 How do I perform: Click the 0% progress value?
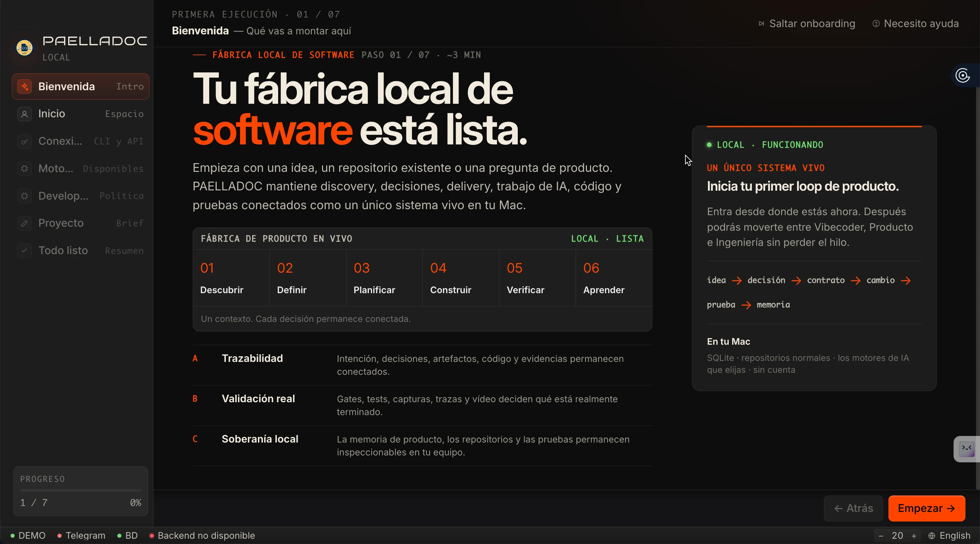(136, 503)
